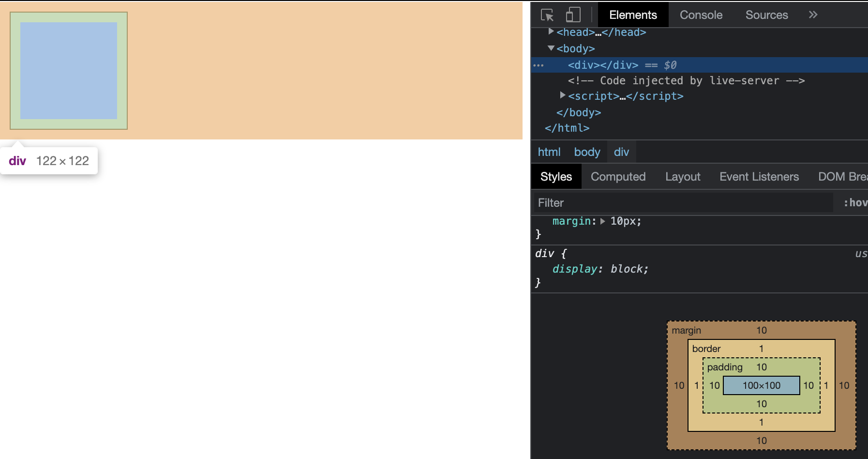Click the 100×100 content box in box model
The height and width of the screenshot is (459, 868).
[762, 385]
